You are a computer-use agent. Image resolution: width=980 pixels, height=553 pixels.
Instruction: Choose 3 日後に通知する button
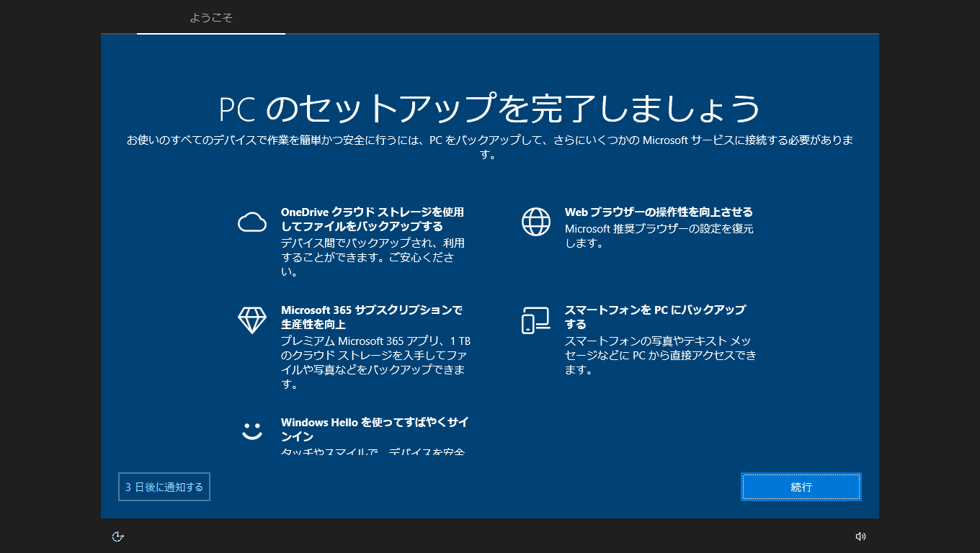point(164,487)
